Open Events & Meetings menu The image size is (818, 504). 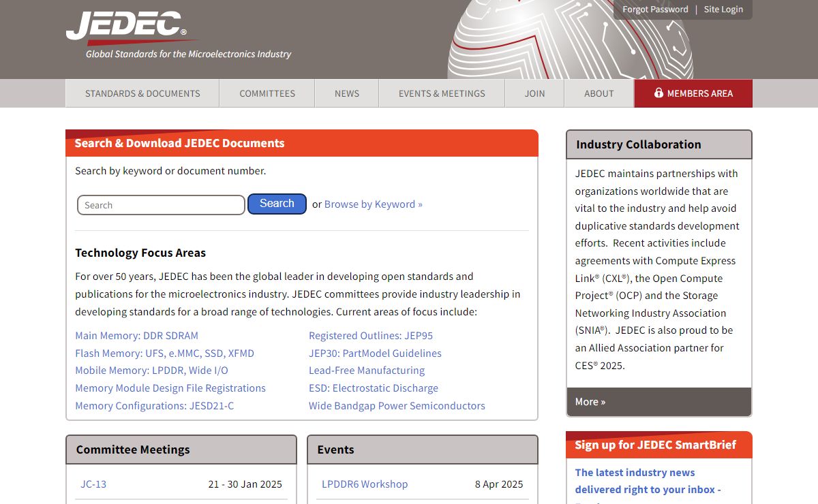(442, 93)
